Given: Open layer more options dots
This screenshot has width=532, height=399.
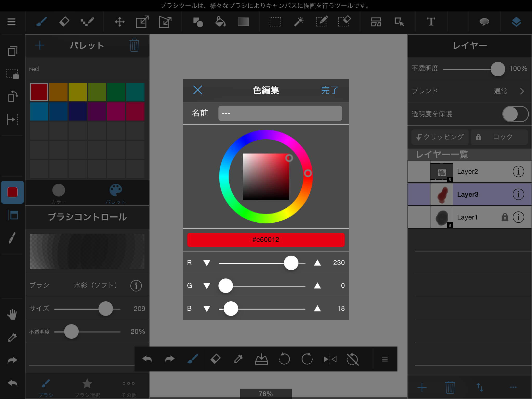Looking at the screenshot, I should click(513, 387).
